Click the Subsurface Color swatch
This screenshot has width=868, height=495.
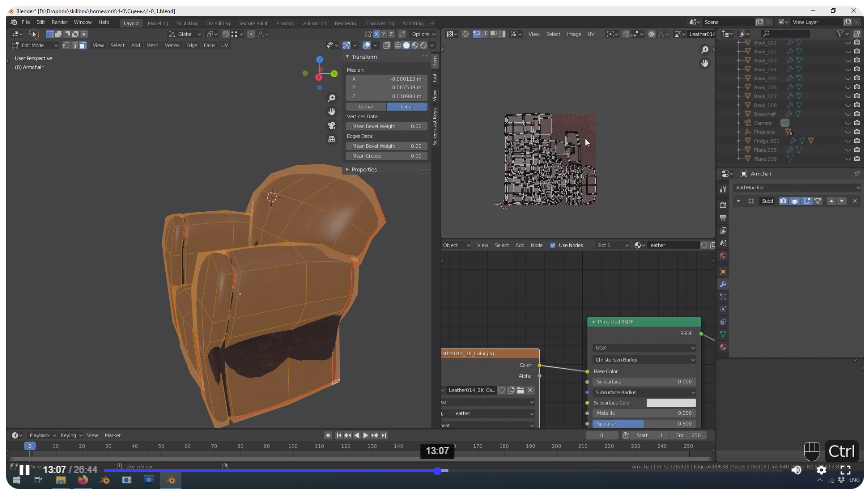coord(670,402)
